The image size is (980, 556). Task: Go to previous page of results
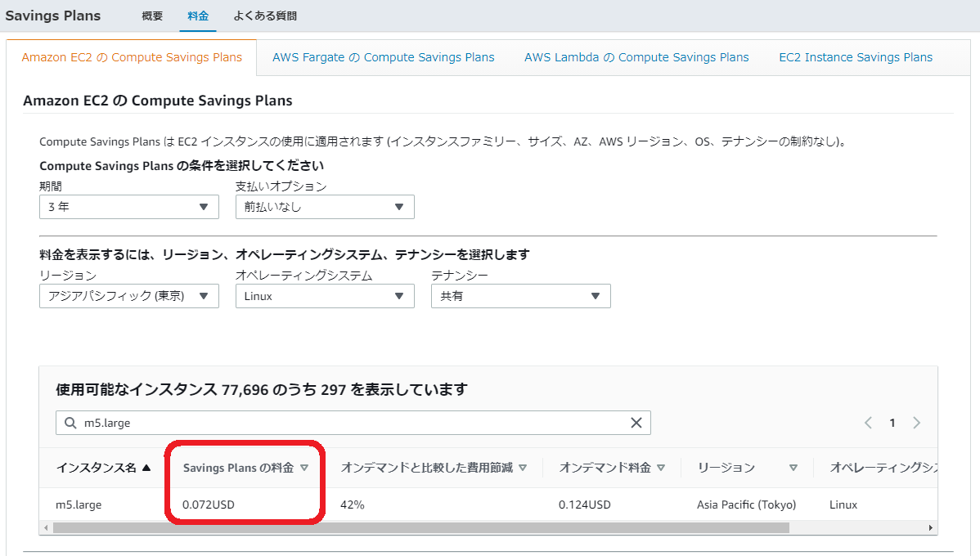[868, 423]
